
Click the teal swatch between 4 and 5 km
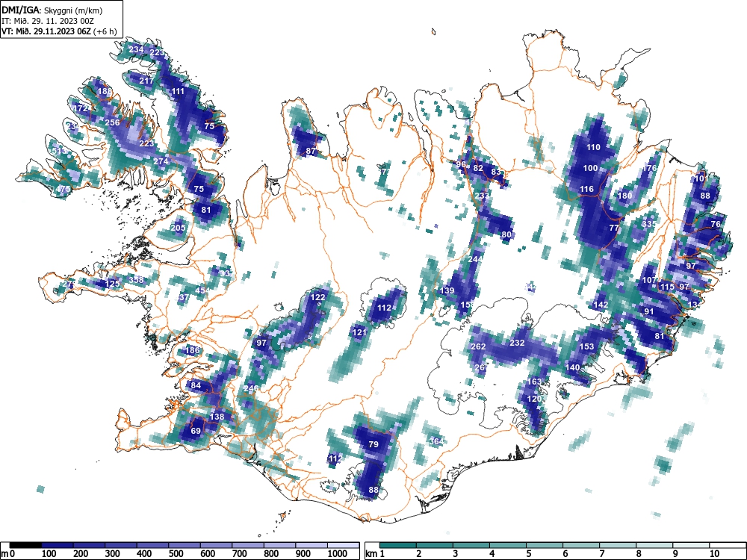click(x=508, y=545)
